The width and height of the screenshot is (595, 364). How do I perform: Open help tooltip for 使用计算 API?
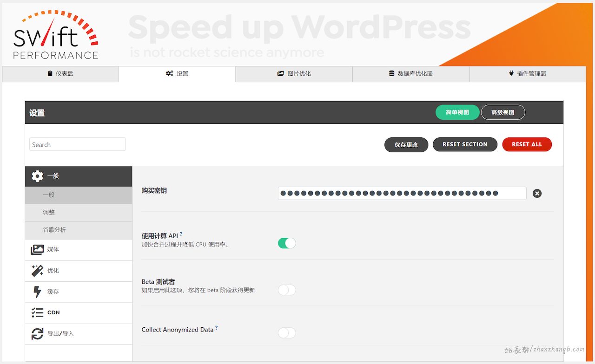pyautogui.click(x=181, y=234)
